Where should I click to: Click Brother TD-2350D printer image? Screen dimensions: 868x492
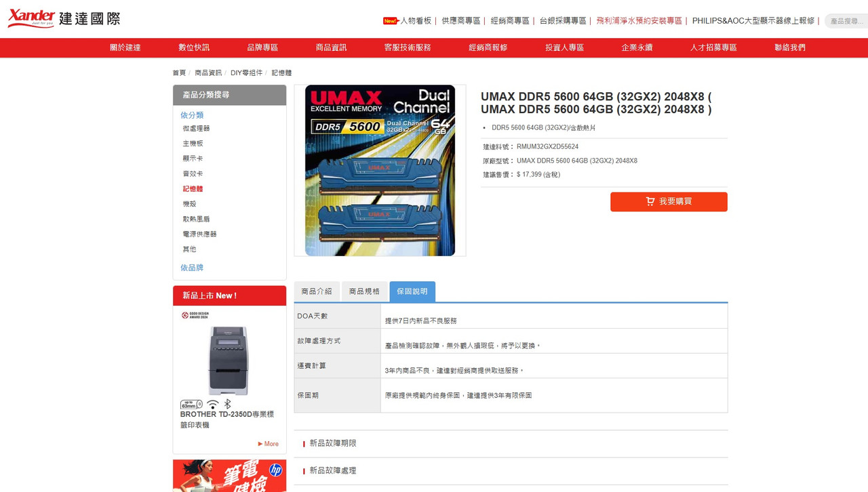229,361
